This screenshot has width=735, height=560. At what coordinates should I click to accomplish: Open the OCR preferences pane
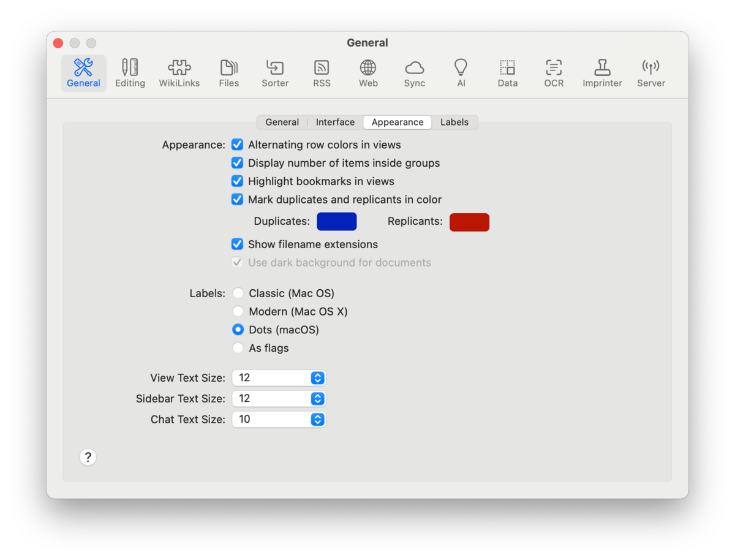click(554, 74)
